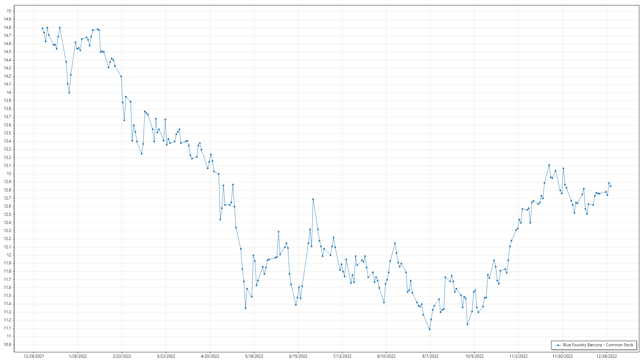Click the 13 value on the y-axis
This screenshot has height=362, width=644.
coord(9,174)
